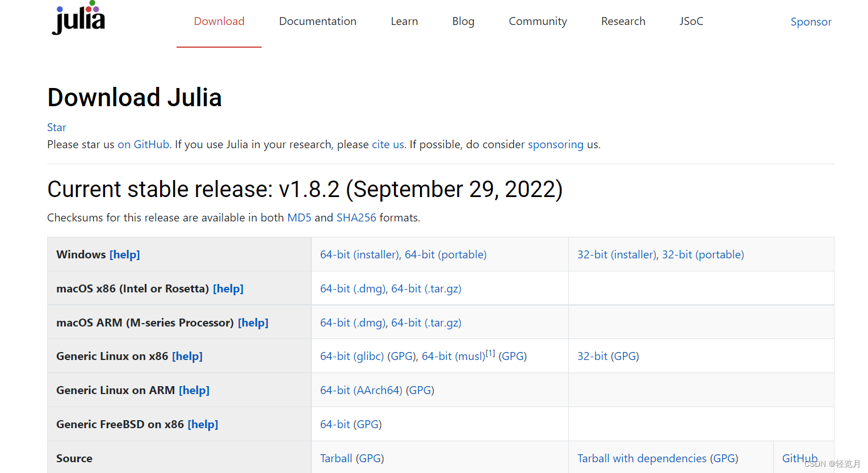Click the Sponsor link
Viewport: 868px width, 473px height.
811,22
